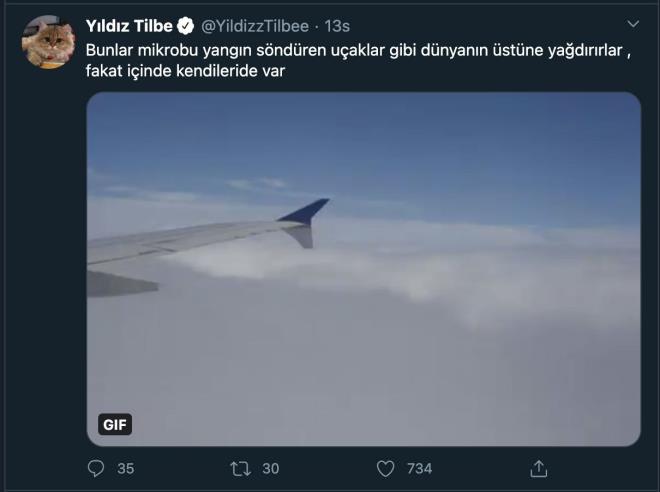The width and height of the screenshot is (660, 492).
Task: Play the airplane wing GIF
Action: [364, 269]
